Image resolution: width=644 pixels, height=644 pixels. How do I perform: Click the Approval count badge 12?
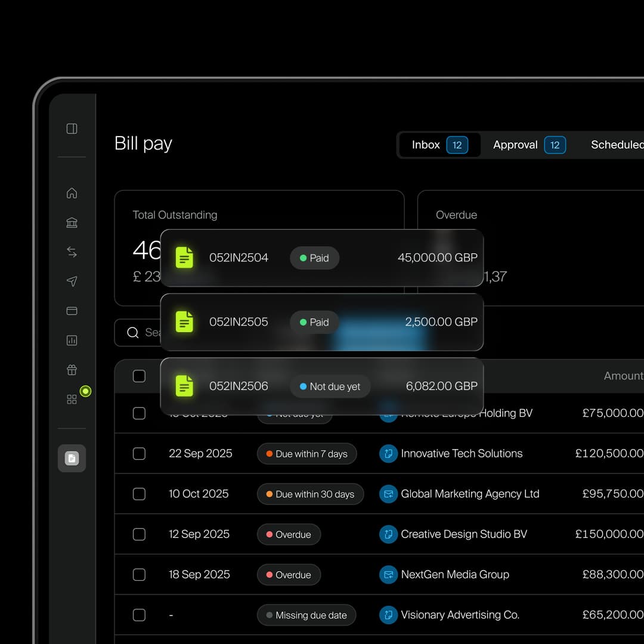555,145
